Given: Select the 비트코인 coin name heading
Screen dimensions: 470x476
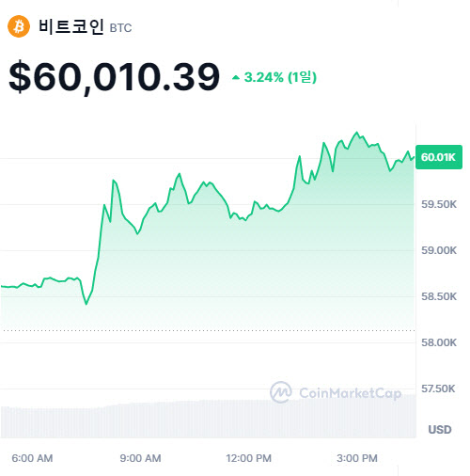Looking at the screenshot, I should pyautogui.click(x=70, y=26).
